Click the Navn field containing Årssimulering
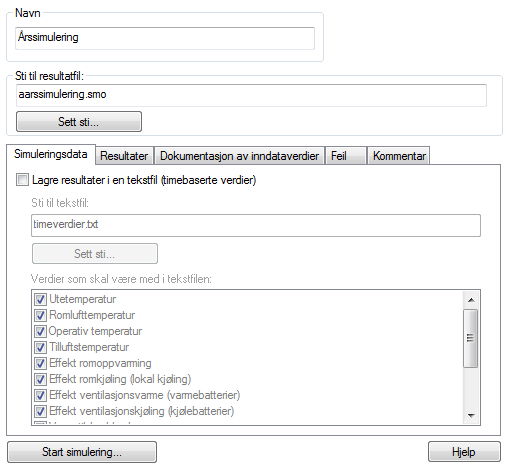The height and width of the screenshot is (469, 506). click(165, 38)
